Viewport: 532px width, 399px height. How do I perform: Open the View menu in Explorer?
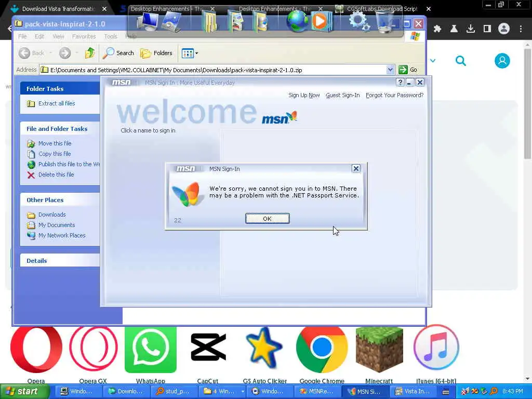click(58, 36)
